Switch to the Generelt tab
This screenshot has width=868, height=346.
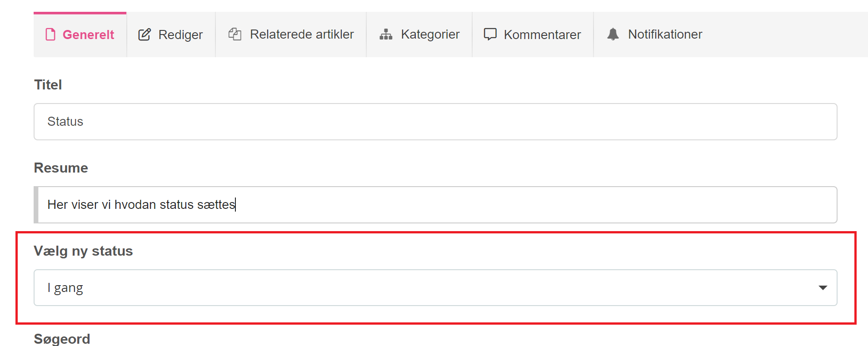tap(88, 35)
